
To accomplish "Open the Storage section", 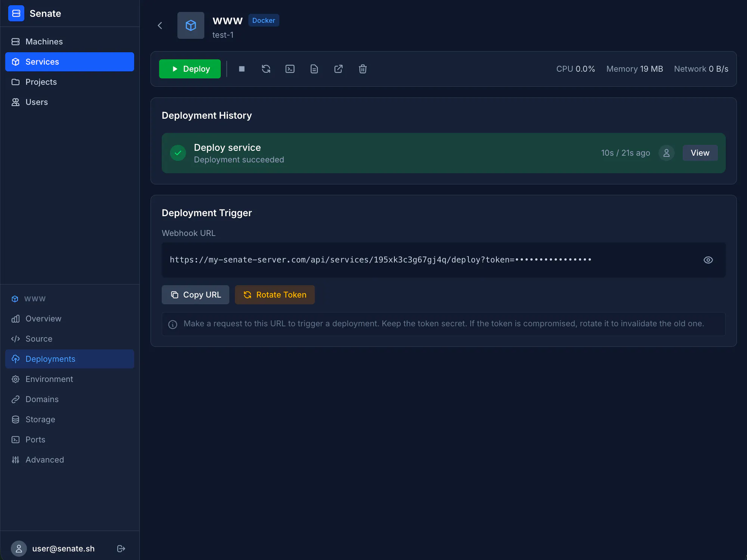I will coord(69,419).
